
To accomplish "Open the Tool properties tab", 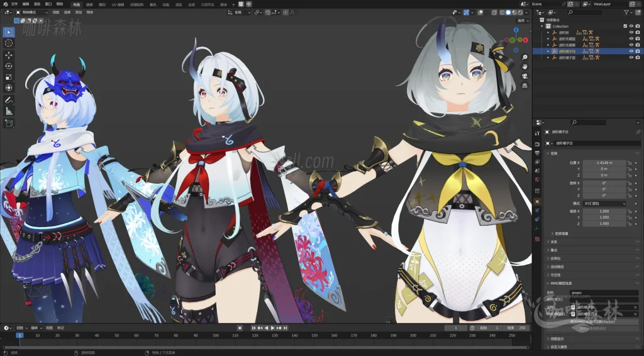I will [x=537, y=133].
